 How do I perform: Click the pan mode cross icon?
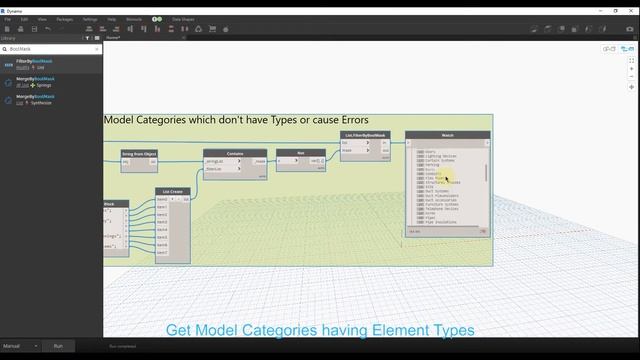(631, 87)
